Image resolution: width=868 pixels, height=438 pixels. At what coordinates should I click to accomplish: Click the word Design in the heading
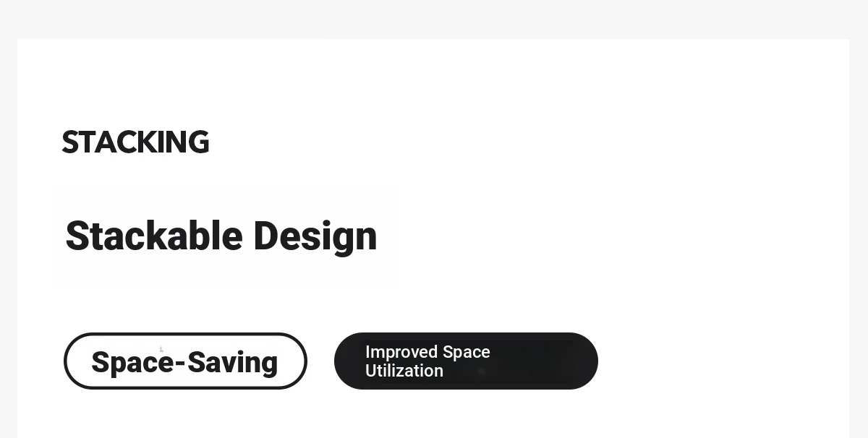(x=315, y=237)
